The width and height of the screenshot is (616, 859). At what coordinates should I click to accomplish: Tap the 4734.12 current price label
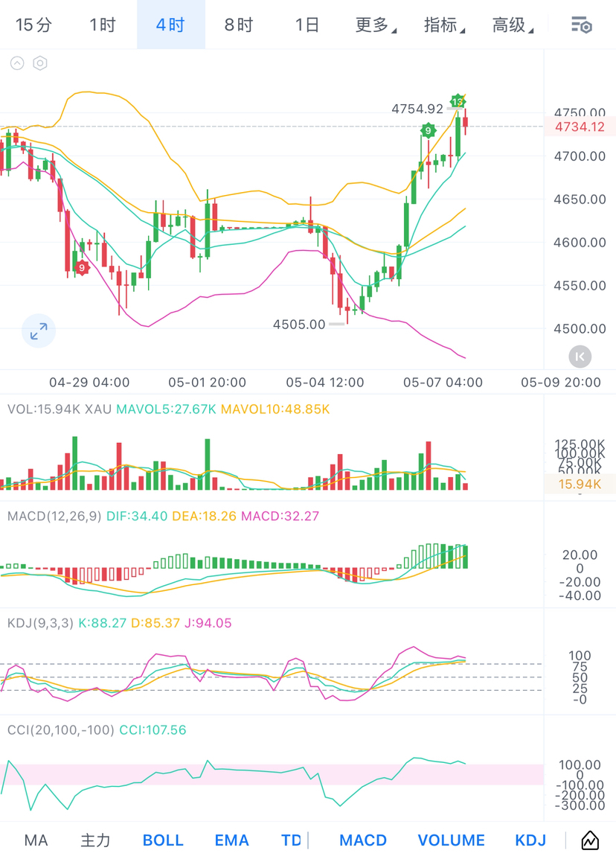pos(580,127)
